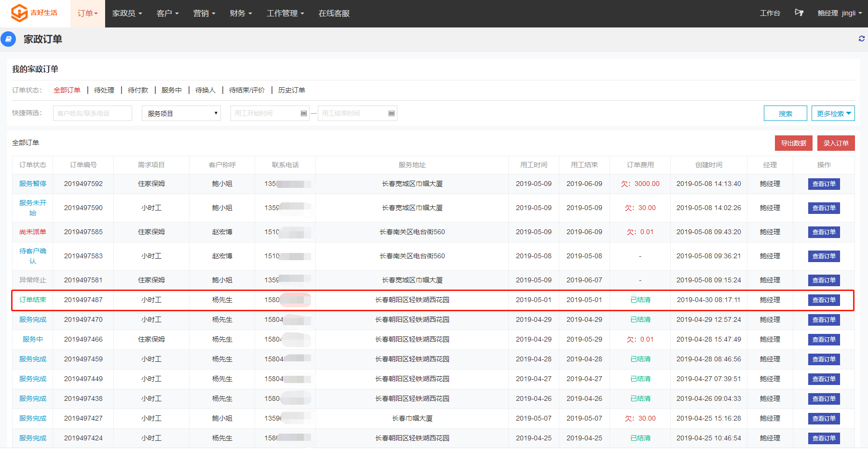Viewport: 868px width, 450px height.
Task: View order 2019497459 with 查看订单
Action: point(824,359)
